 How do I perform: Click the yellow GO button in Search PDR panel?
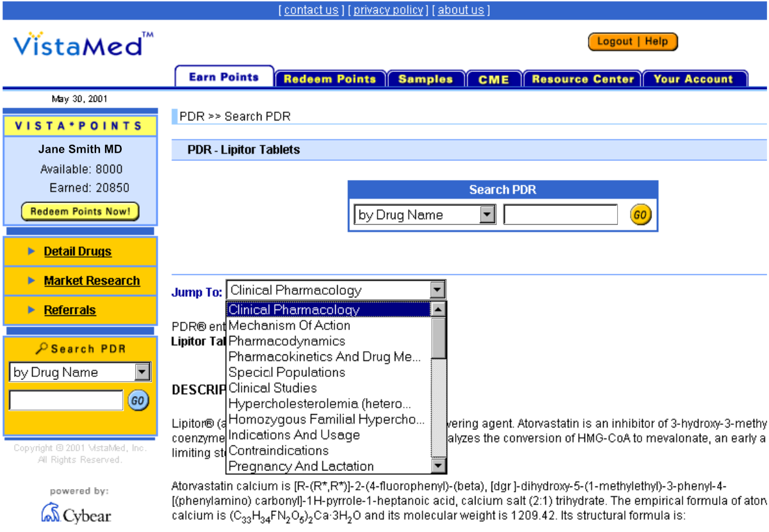pyautogui.click(x=640, y=215)
